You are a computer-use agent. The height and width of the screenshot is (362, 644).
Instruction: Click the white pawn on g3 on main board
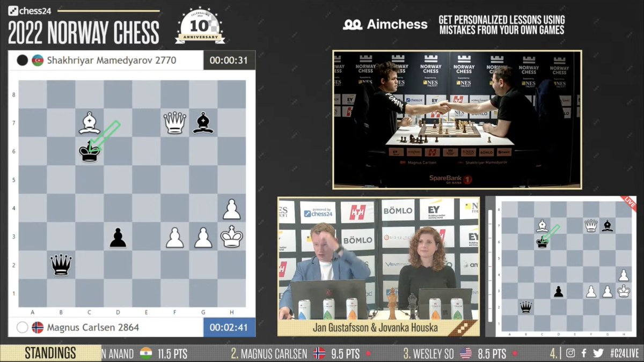[203, 237]
